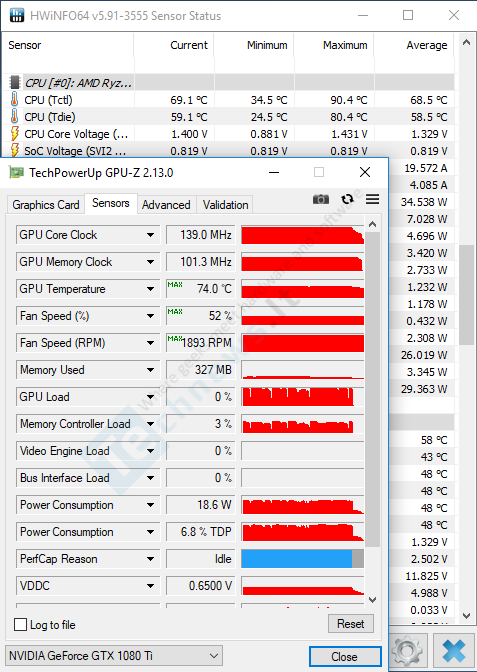Open the Fan Speed (%) dropdown
The image size is (477, 672).
coord(150,316)
